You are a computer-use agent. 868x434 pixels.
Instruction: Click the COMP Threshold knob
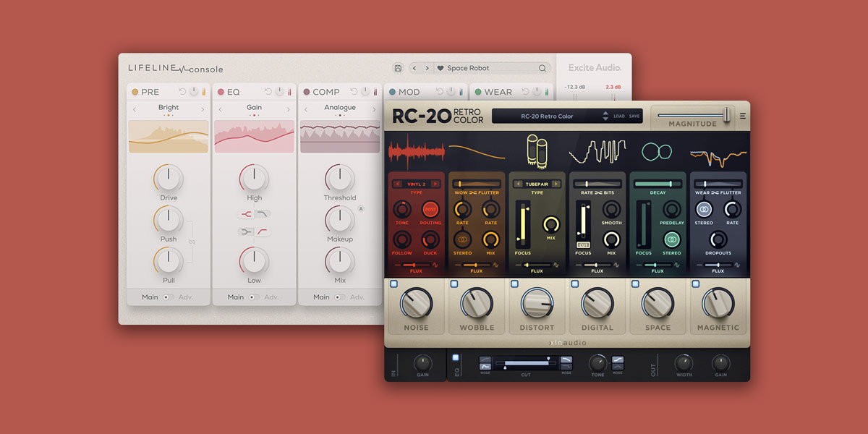pos(340,178)
